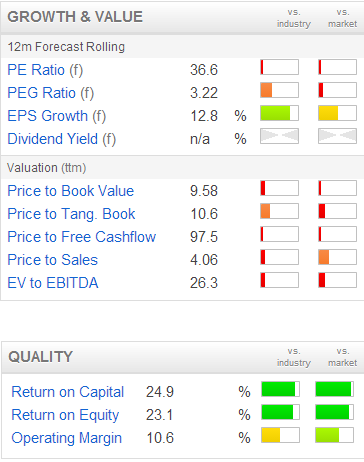364x462 pixels.
Task: Open the EV to EBITDA link
Action: pyautogui.click(x=53, y=283)
